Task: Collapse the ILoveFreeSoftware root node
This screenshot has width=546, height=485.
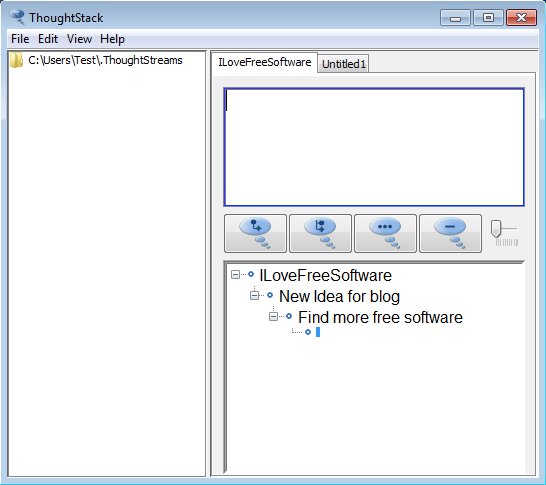Action: 235,275
